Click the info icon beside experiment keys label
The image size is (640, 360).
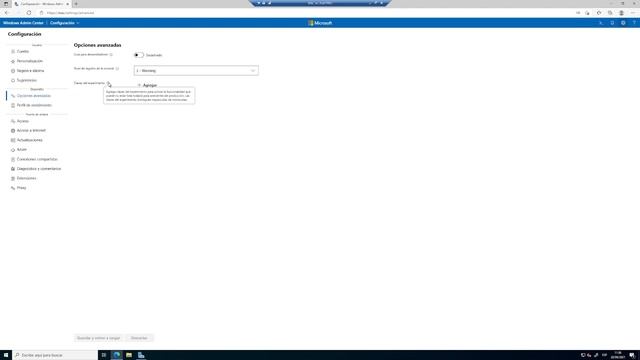point(108,83)
